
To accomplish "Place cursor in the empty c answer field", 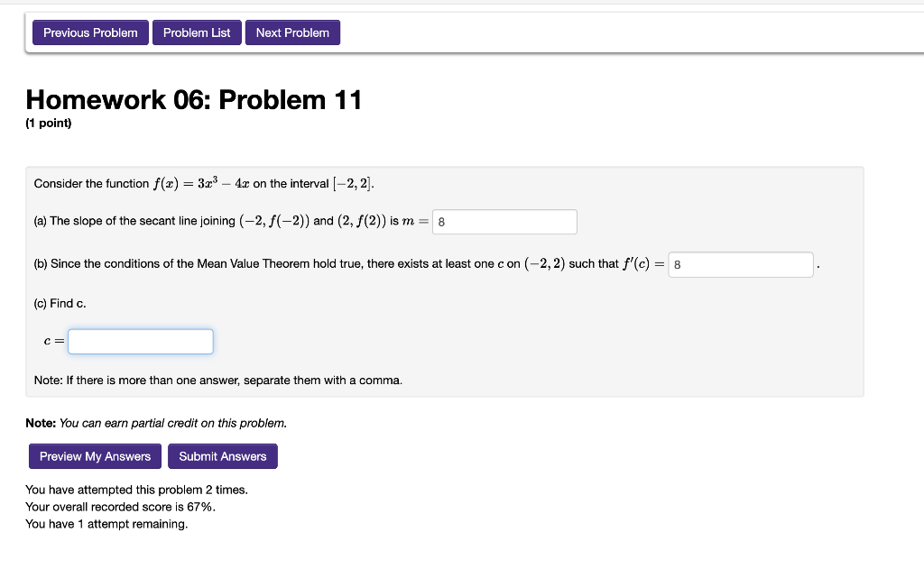I will pyautogui.click(x=140, y=341).
